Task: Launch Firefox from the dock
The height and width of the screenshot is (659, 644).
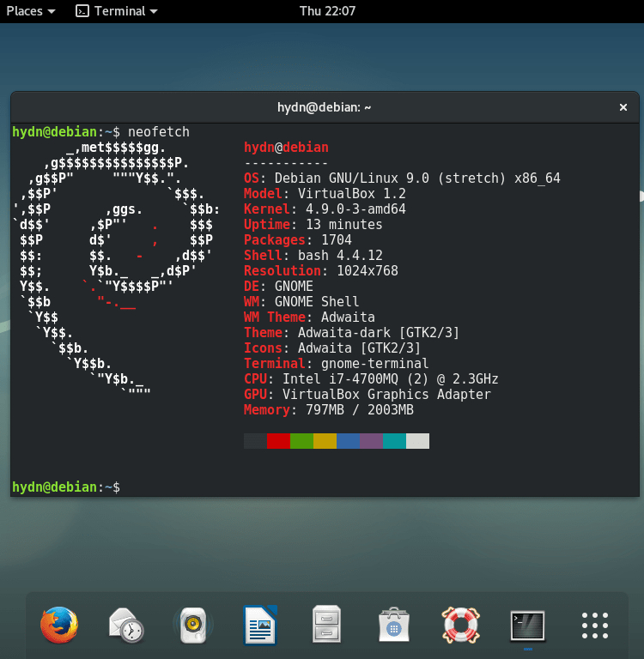Action: point(59,625)
